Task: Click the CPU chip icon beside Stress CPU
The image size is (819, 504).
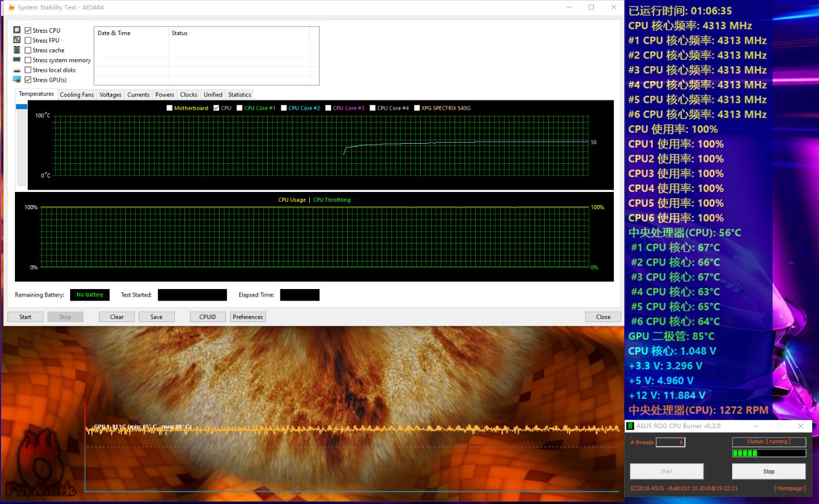Action: coord(17,30)
